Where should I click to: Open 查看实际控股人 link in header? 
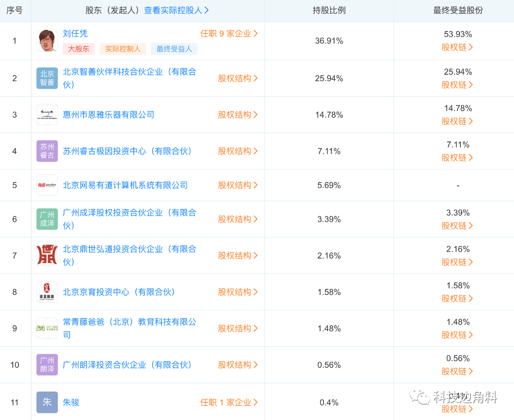(x=177, y=10)
